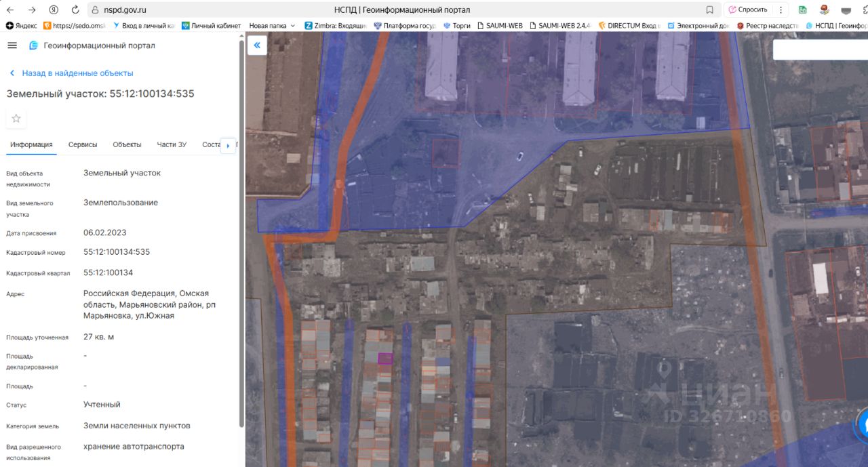
Task: Click the cadastral quarter value 55:12:100134
Action: tap(108, 273)
